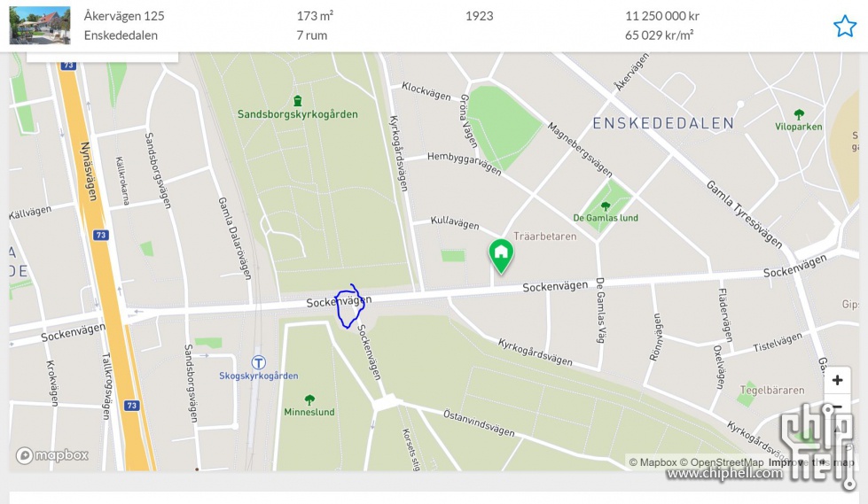Image resolution: width=868 pixels, height=504 pixels.
Task: Click the Skogskyrkogården station label
Action: [259, 376]
